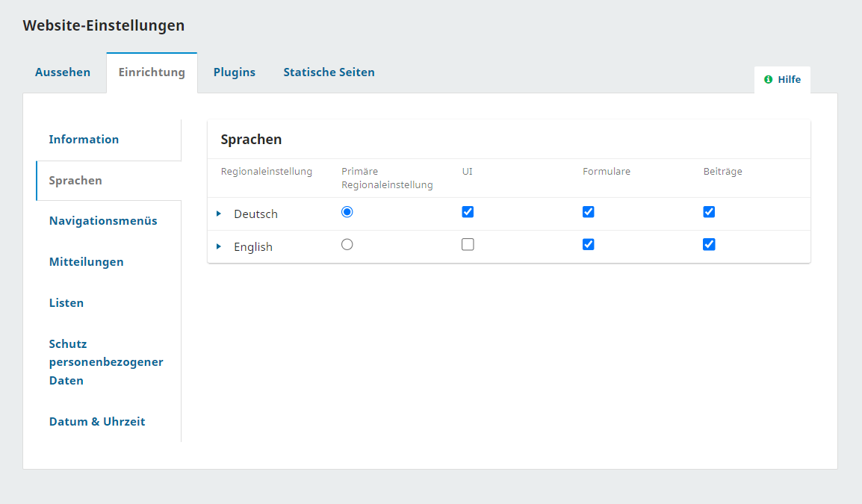Click the green Hilfe info icon

coord(768,80)
